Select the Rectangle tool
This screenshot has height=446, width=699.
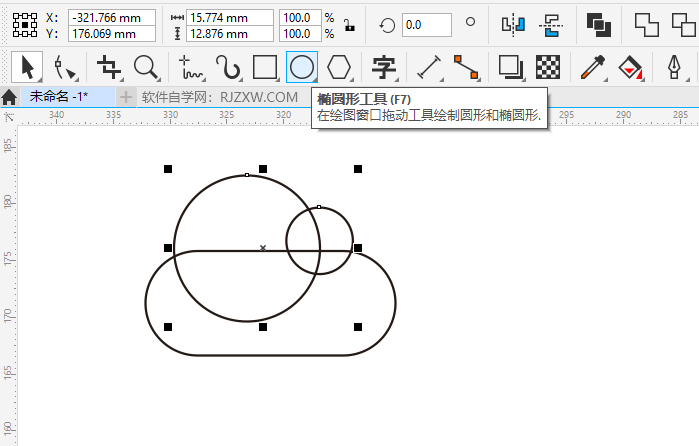(264, 67)
